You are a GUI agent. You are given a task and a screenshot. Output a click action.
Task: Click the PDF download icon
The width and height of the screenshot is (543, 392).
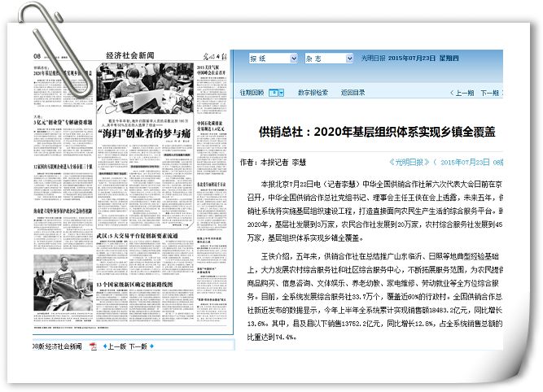(93, 346)
